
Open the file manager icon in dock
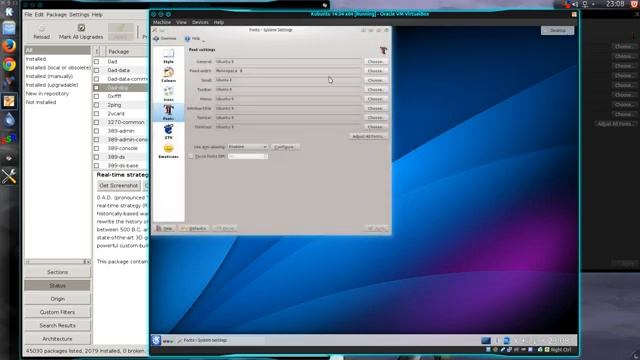point(9,28)
